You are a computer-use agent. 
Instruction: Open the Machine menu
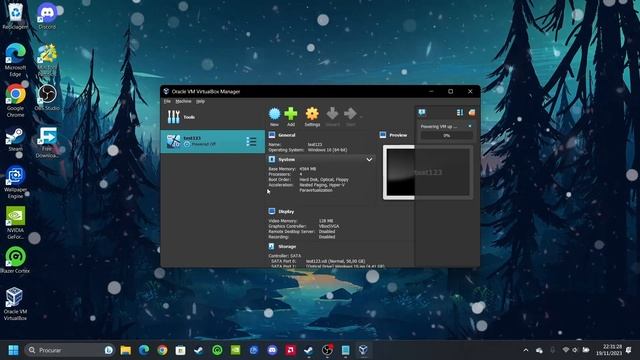183,101
